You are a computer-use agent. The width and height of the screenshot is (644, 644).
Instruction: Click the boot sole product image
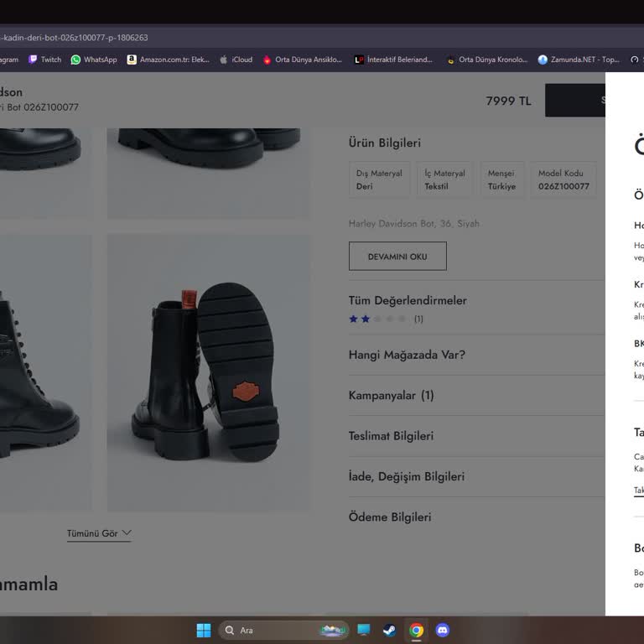pos(208,372)
